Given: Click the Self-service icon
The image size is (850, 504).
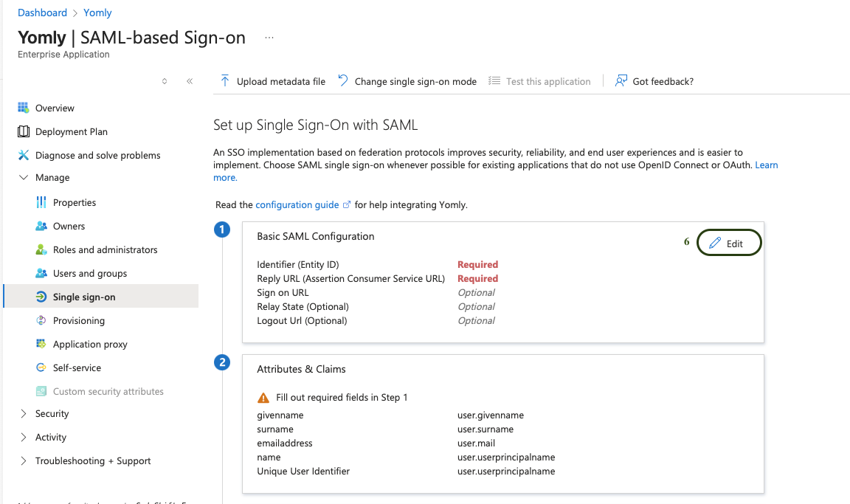Looking at the screenshot, I should pyautogui.click(x=41, y=367).
